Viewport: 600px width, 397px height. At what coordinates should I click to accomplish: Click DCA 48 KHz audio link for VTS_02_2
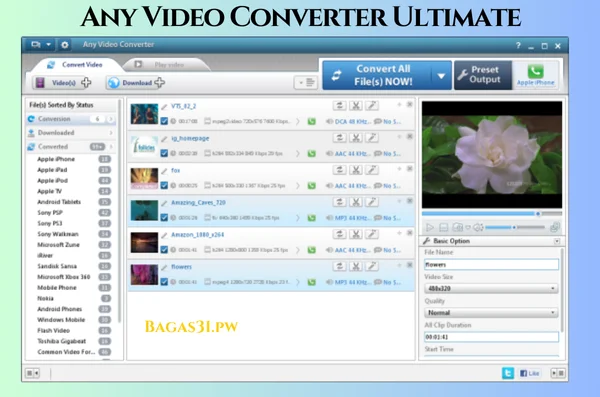pos(348,121)
